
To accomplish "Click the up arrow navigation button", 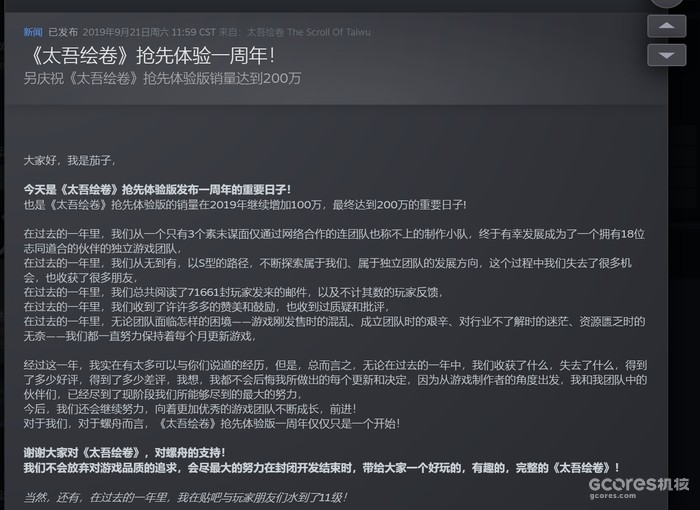I will [667, 26].
